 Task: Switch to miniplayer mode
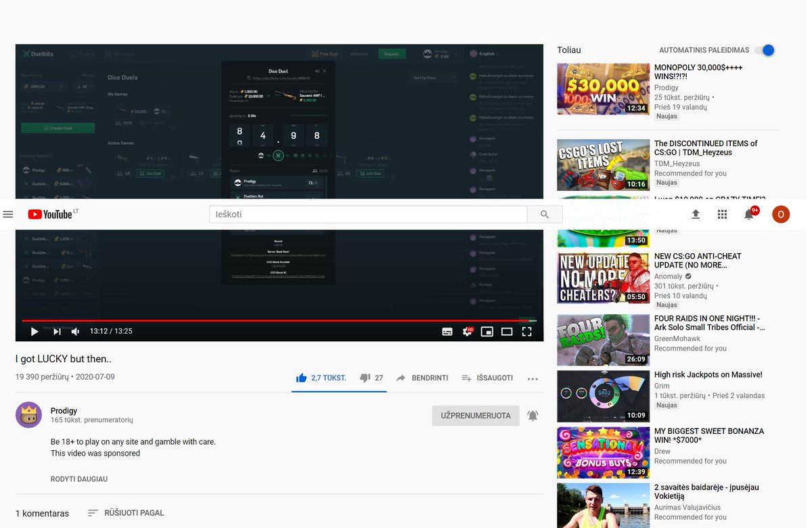(x=487, y=332)
